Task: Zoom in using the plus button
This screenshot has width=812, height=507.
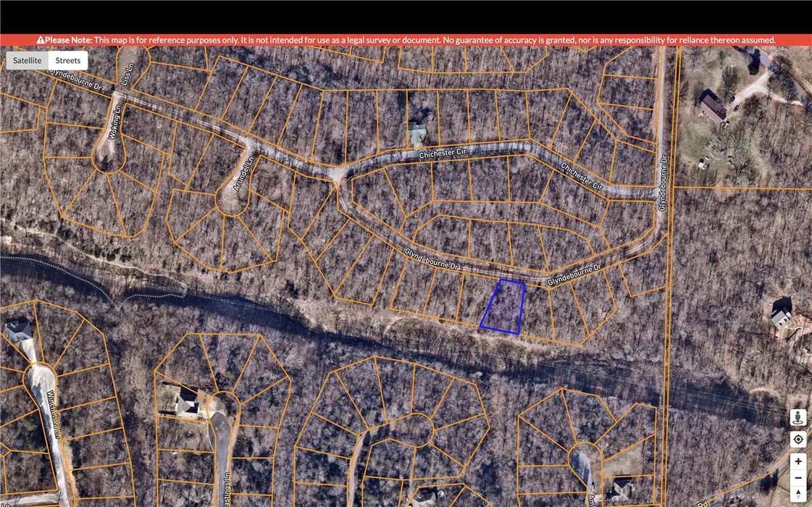Action: [x=798, y=461]
